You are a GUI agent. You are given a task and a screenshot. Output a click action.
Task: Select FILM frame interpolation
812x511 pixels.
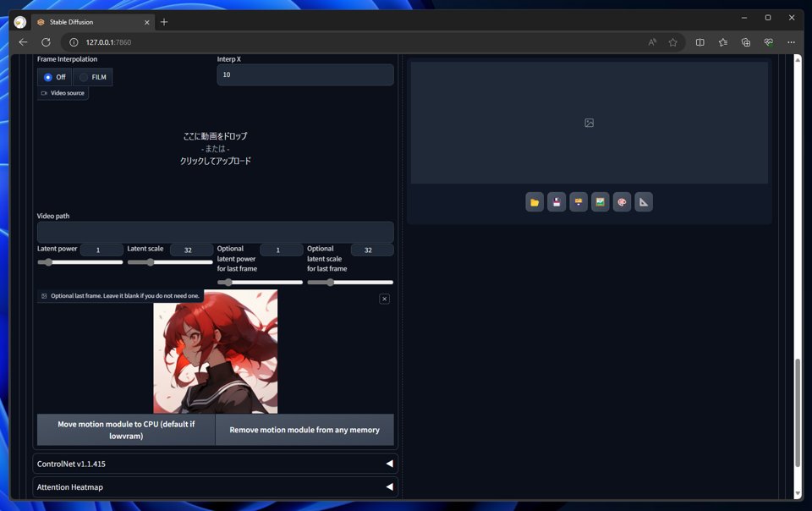point(93,77)
